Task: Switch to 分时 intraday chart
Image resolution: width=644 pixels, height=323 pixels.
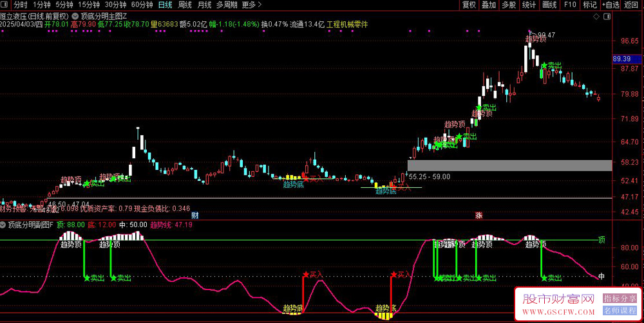Action: pos(20,5)
